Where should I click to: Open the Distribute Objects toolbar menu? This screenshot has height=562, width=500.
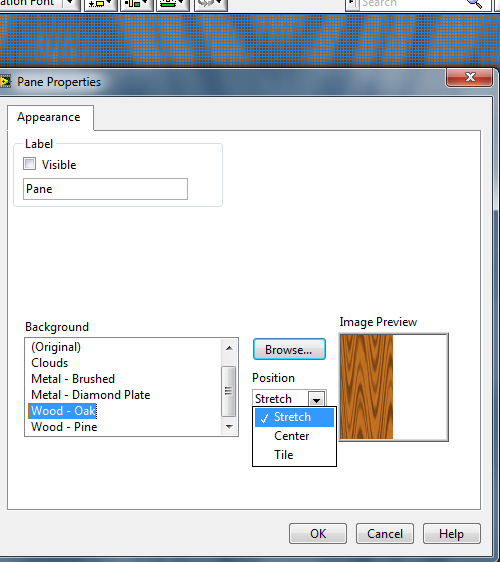click(x=137, y=4)
